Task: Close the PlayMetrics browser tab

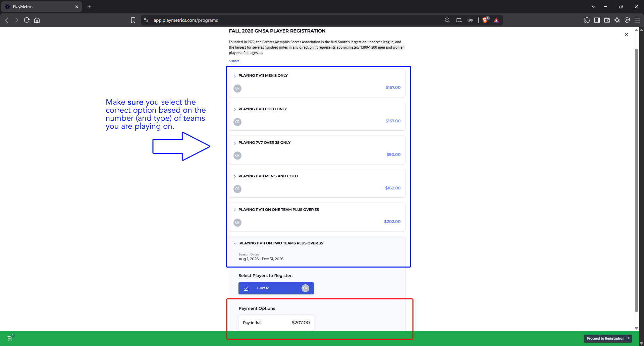Action: (x=77, y=7)
